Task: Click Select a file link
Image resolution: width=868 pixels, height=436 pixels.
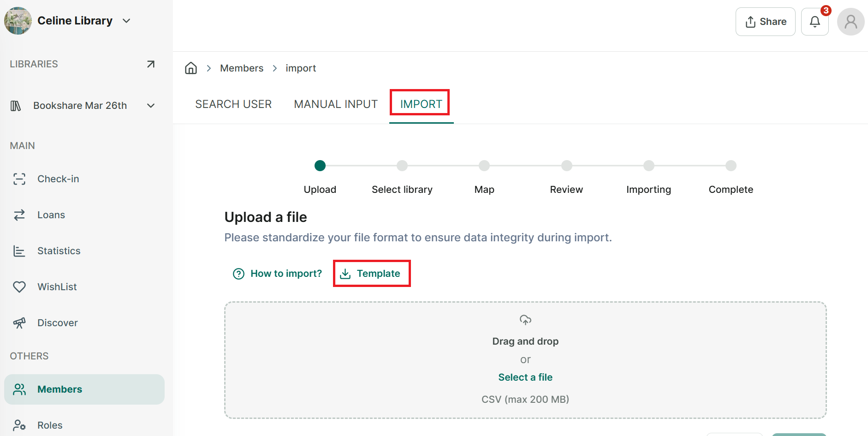Action: coord(525,377)
